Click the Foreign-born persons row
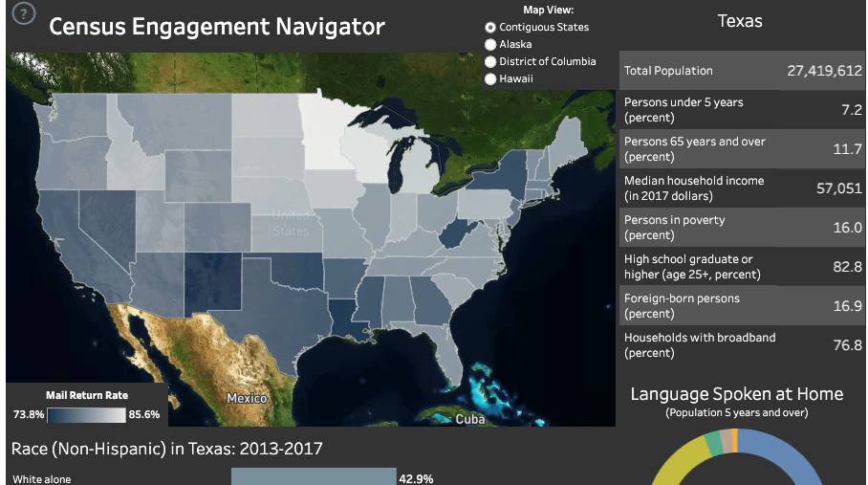This screenshot has height=485, width=868. [742, 306]
